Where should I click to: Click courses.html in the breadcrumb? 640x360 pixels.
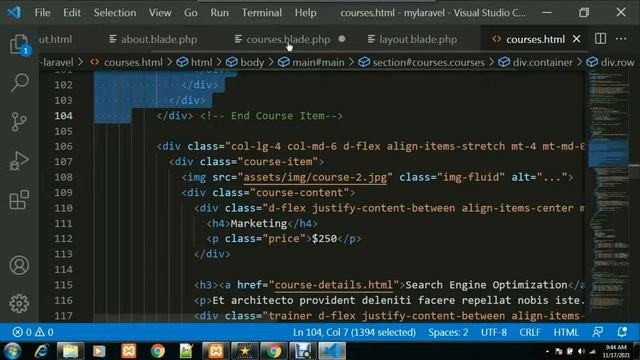point(133,62)
